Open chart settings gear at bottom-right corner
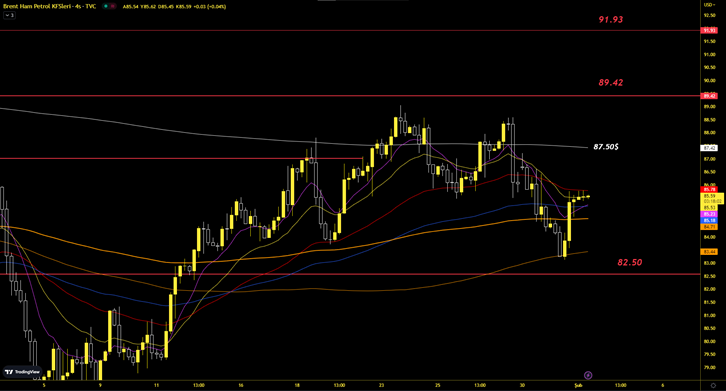The width and height of the screenshot is (726, 391). (713, 385)
